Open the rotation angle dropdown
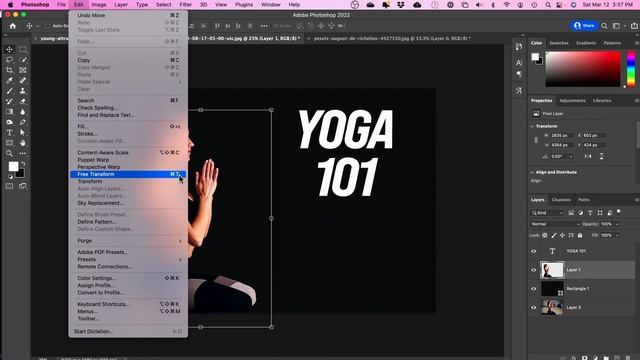 coord(571,156)
